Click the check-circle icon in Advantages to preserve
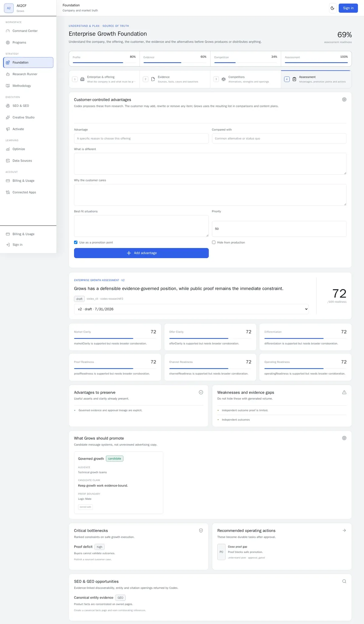Screen dimensions: 364x624 coord(201,392)
